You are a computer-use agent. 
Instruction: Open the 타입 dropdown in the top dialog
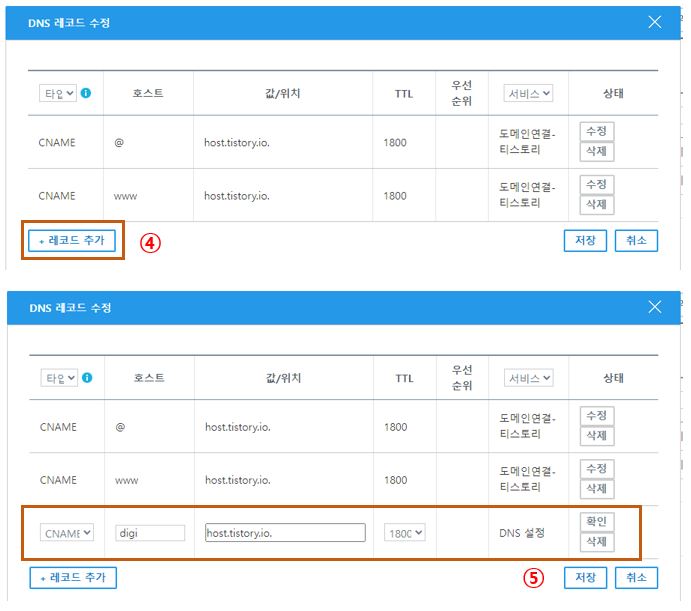pyautogui.click(x=58, y=93)
